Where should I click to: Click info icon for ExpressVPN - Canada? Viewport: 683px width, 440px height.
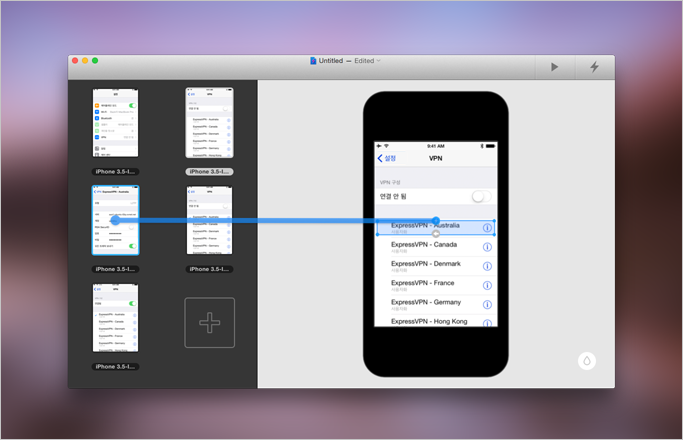(487, 247)
